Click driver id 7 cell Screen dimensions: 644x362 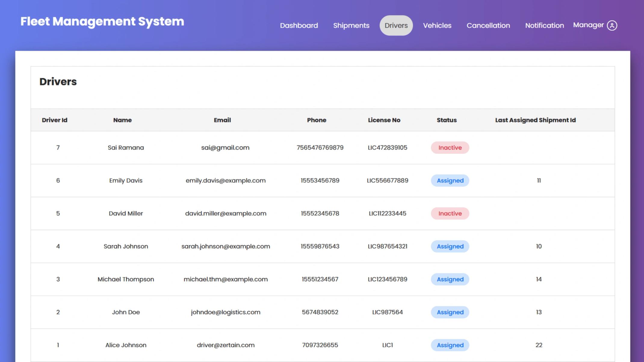click(58, 148)
